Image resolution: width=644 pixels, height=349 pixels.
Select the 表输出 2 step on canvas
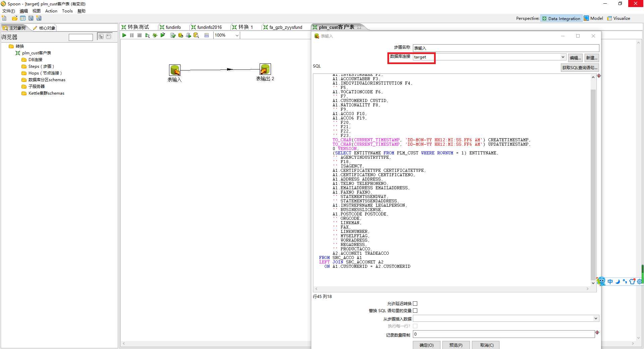pos(265,69)
